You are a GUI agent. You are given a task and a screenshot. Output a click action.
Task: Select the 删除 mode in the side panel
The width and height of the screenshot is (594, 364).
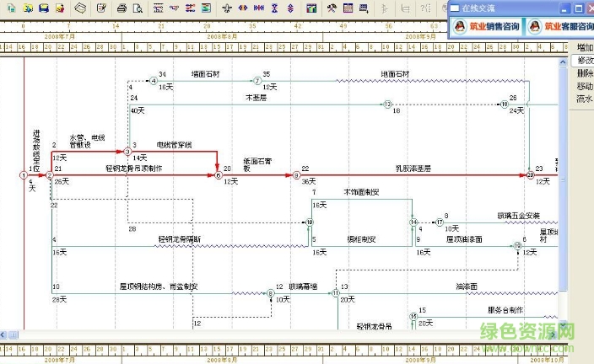pos(585,73)
